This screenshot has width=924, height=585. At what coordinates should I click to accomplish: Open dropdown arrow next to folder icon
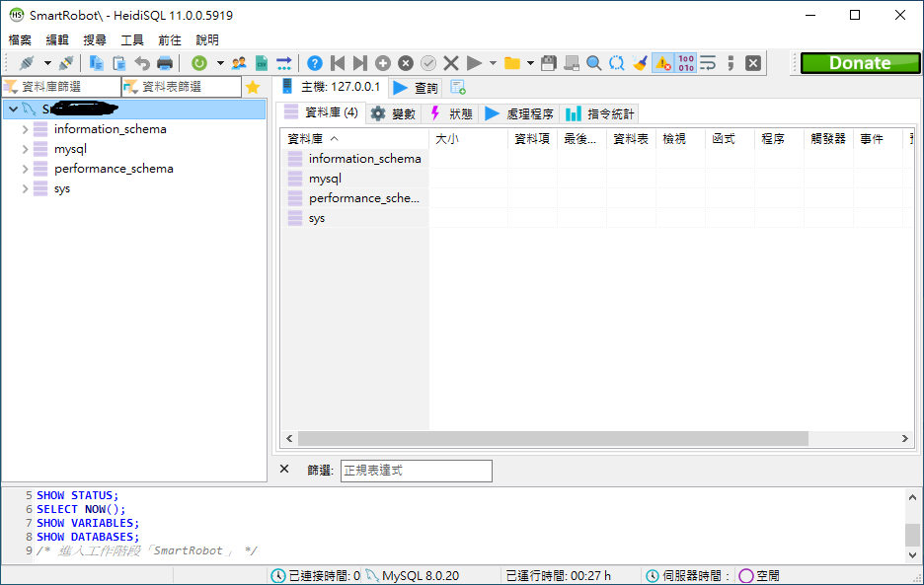530,63
